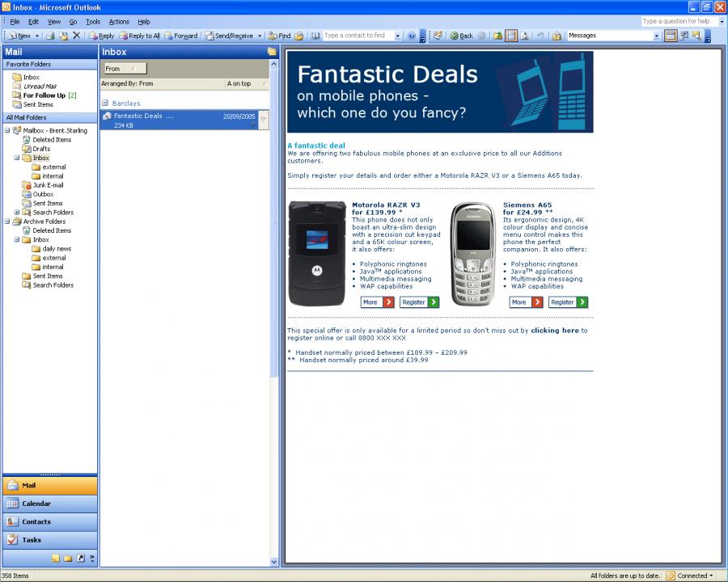The image size is (728, 582).
Task: Toggle follow-up flag on Fantastic Deals message
Action: 263,120
